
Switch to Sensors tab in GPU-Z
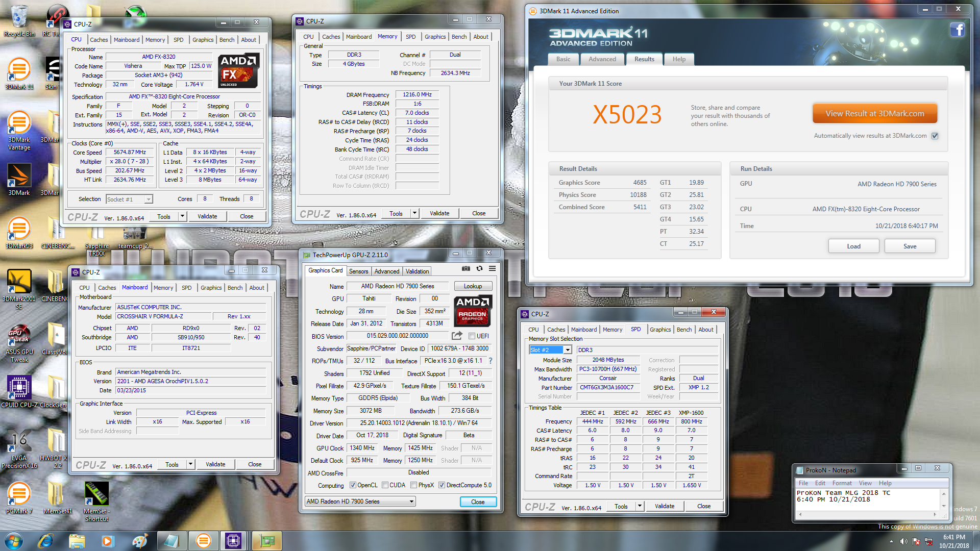pos(358,271)
